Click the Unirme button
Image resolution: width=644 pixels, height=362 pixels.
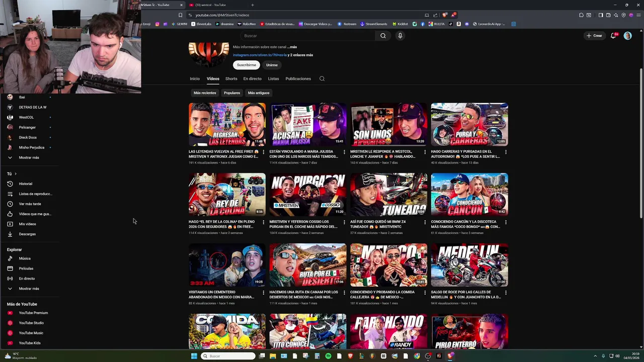[272, 65]
